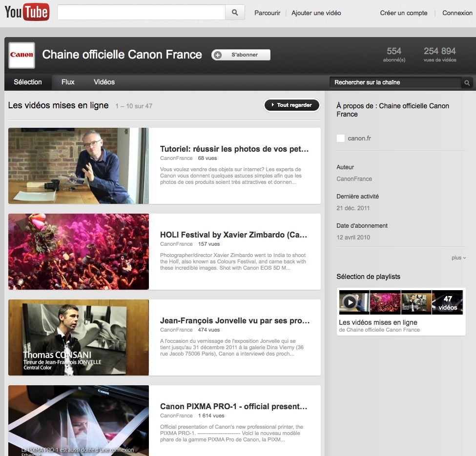Click the 47 vidéos count tile on the playlist

point(447,302)
